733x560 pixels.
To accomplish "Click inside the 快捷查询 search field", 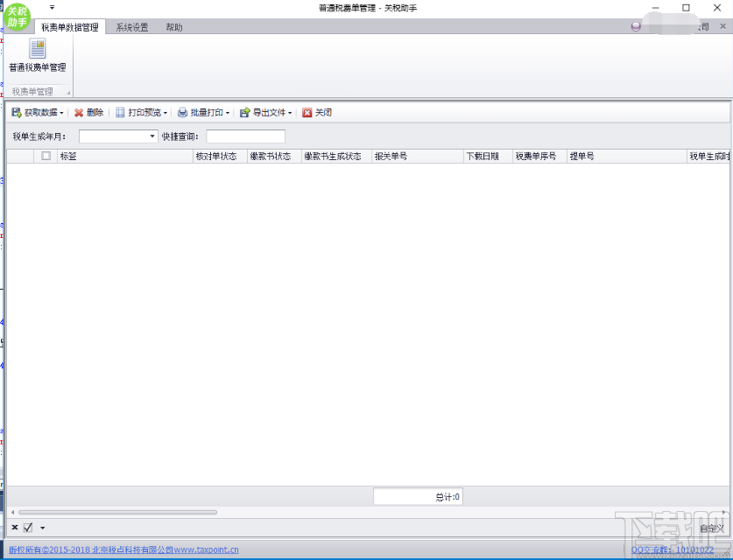I will pyautogui.click(x=246, y=136).
